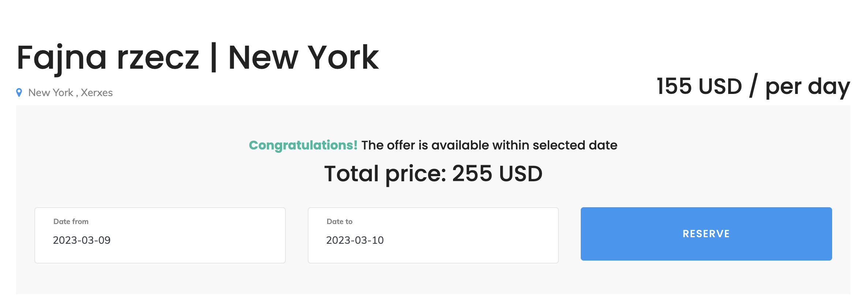Click the "255 USD" total amount
868x307 pixels.
[497, 173]
